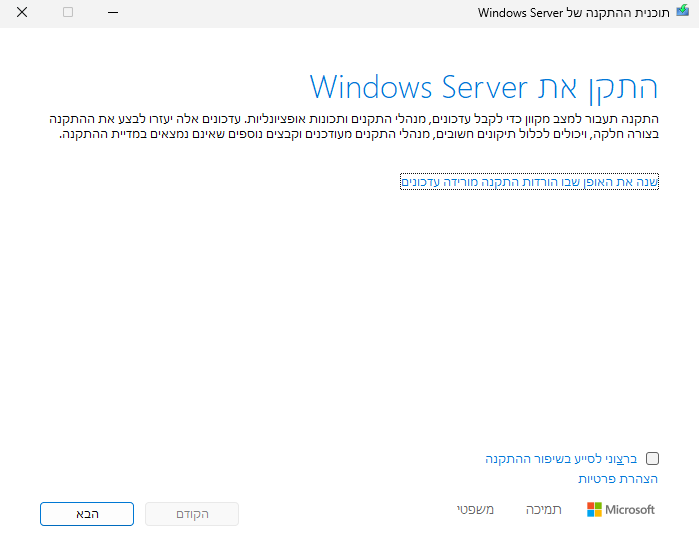Click the blank white area in the dialog center

(x=350, y=320)
